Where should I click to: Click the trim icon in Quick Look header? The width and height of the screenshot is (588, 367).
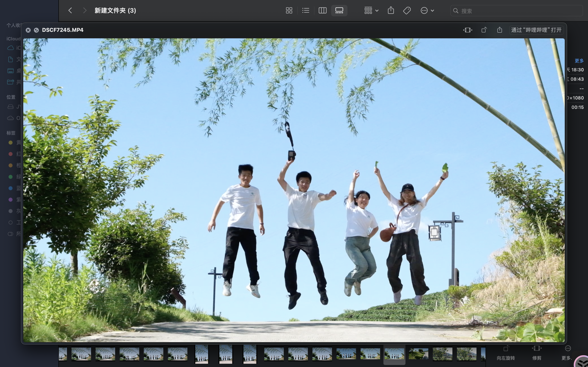(x=468, y=30)
